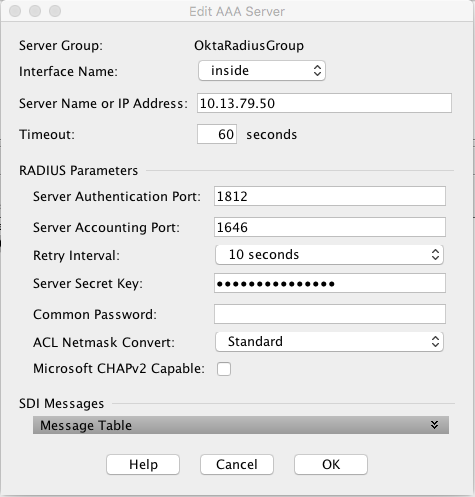Click the Server Secret Key field
Viewport: 475px width, 497px height.
click(x=330, y=283)
